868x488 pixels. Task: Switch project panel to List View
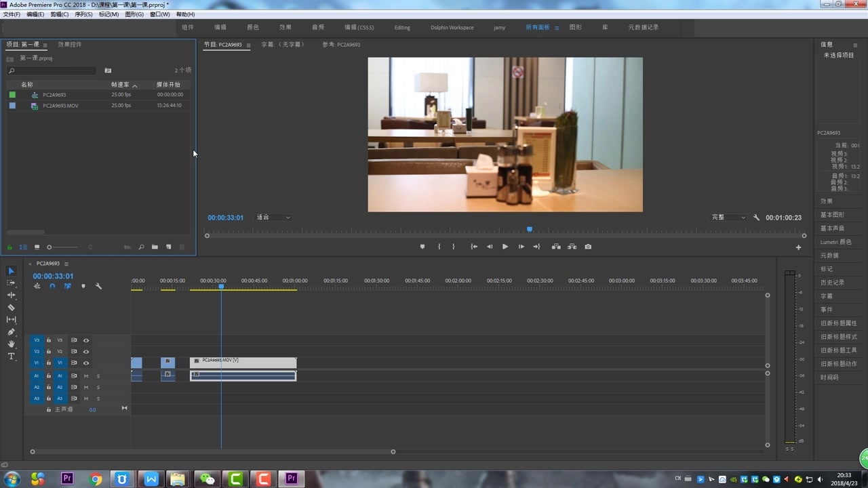coord(23,247)
